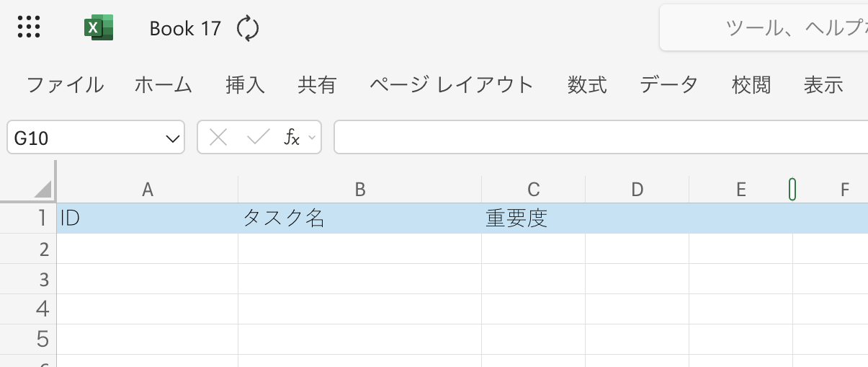Screen dimensions: 868x367
Task: Cancel entry with the X formula icon
Action: (x=218, y=137)
